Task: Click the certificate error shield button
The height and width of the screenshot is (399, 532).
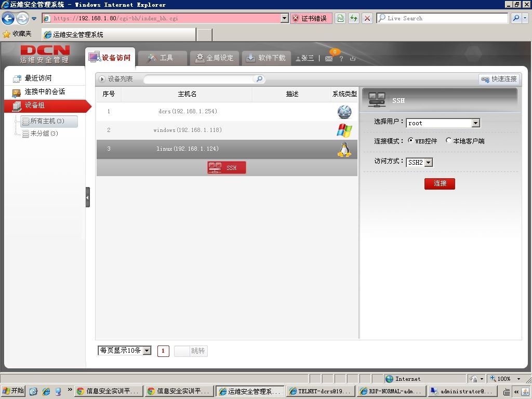Action: (311, 18)
